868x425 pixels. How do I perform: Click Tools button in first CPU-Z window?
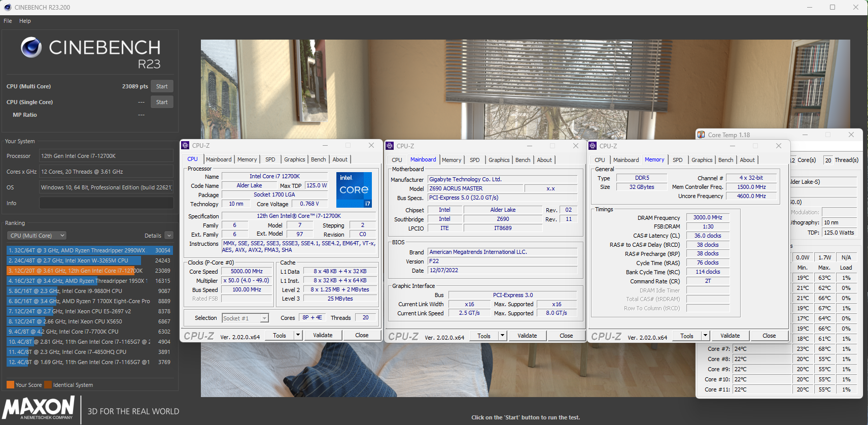(x=280, y=335)
